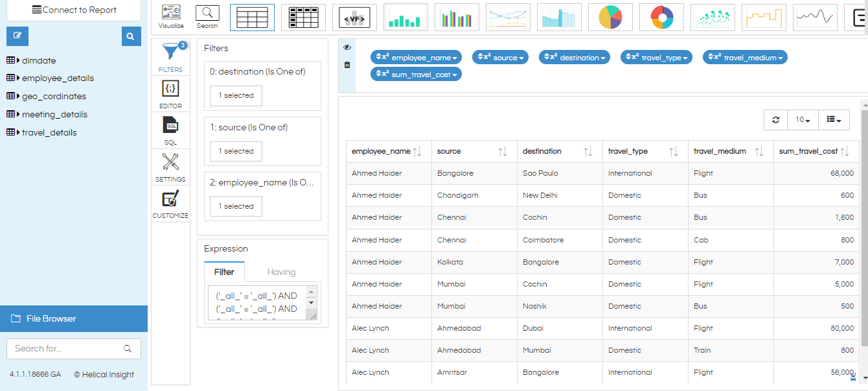Open the Visualize option
Viewport: 868px width, 391px height.
point(171,17)
